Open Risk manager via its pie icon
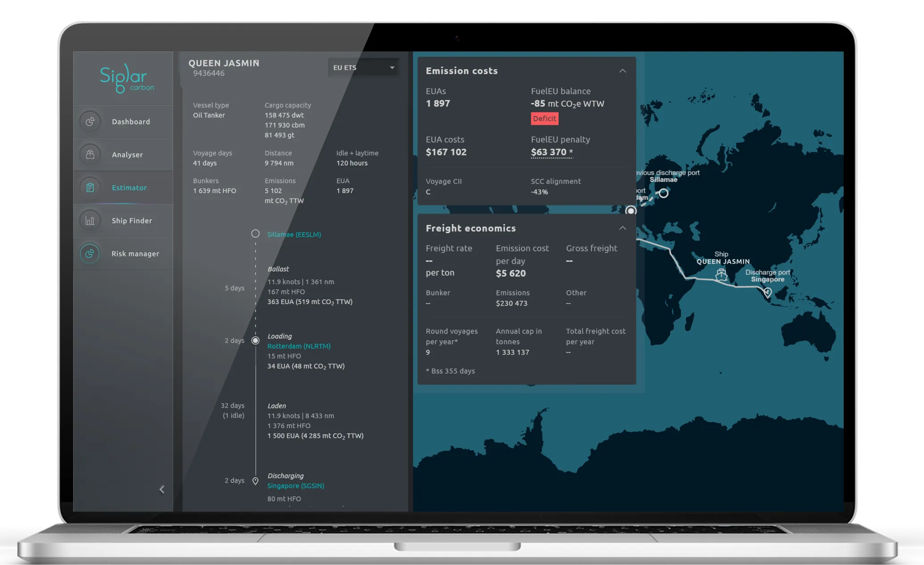Viewport: 924px width, 565px height. (x=90, y=253)
